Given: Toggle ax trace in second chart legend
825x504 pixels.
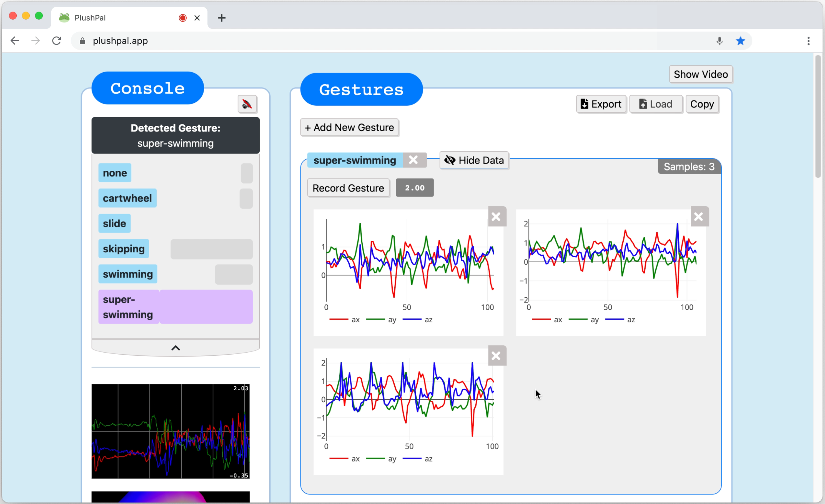Looking at the screenshot, I should (547, 319).
